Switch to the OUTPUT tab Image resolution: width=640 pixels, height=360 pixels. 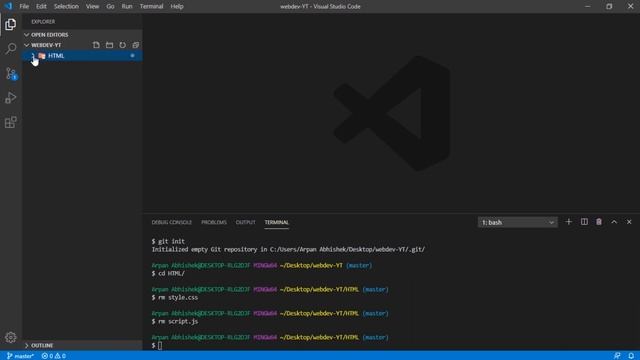[245, 222]
